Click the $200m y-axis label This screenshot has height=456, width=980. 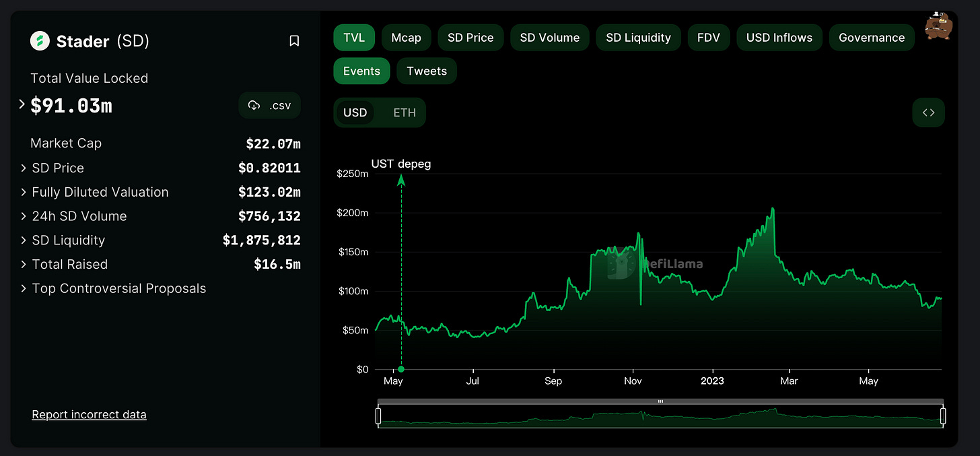click(353, 213)
